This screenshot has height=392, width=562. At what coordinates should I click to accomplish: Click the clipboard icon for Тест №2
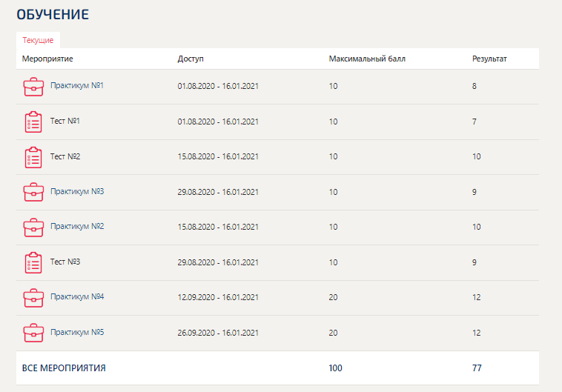point(33,157)
